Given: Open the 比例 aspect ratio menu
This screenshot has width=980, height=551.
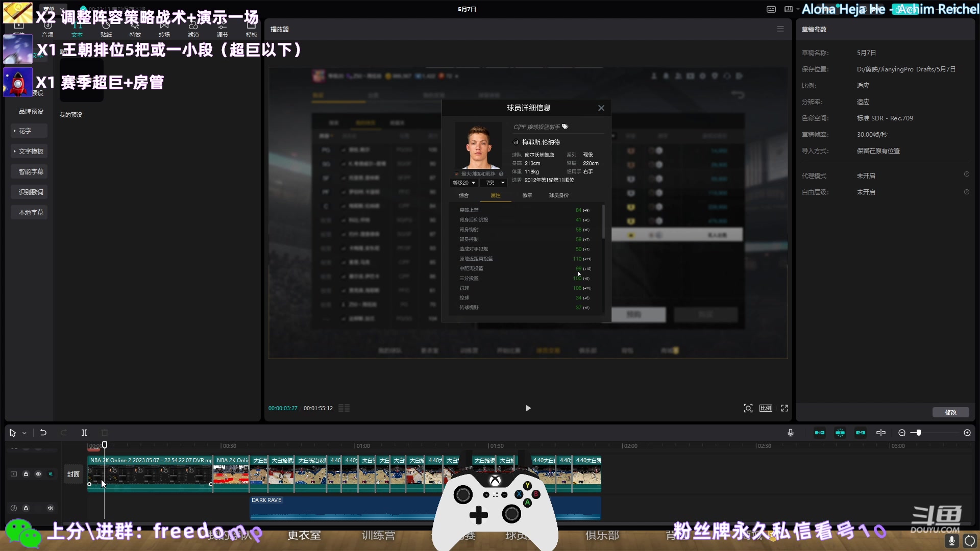Looking at the screenshot, I should pos(766,408).
